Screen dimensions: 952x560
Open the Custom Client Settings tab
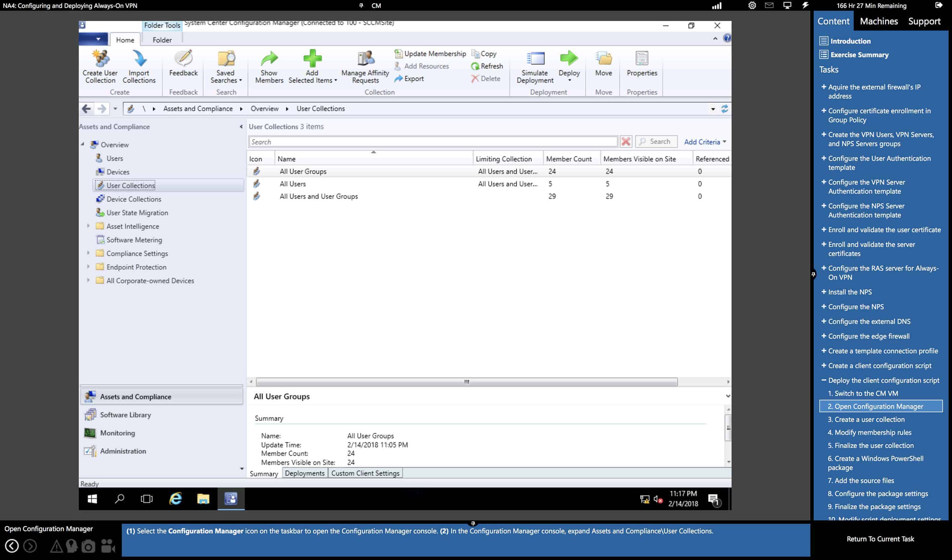coord(365,473)
